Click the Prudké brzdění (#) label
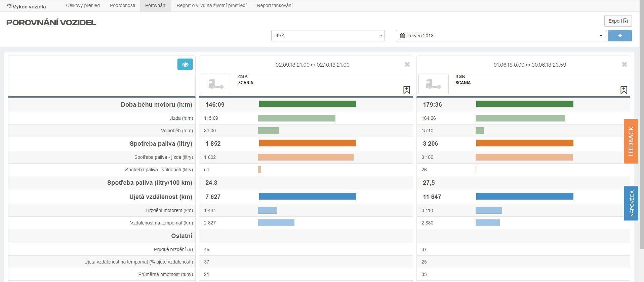The width and height of the screenshot is (644, 282). tap(173, 249)
